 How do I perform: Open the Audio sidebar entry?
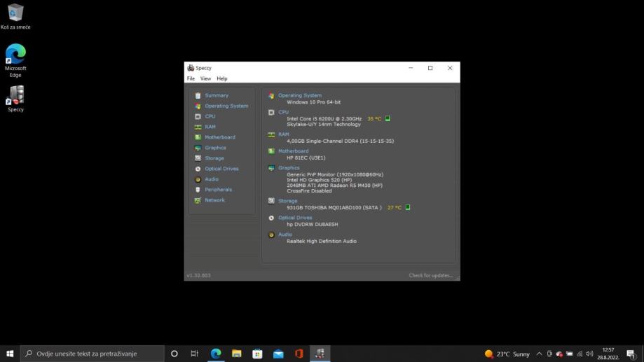pyautogui.click(x=212, y=179)
